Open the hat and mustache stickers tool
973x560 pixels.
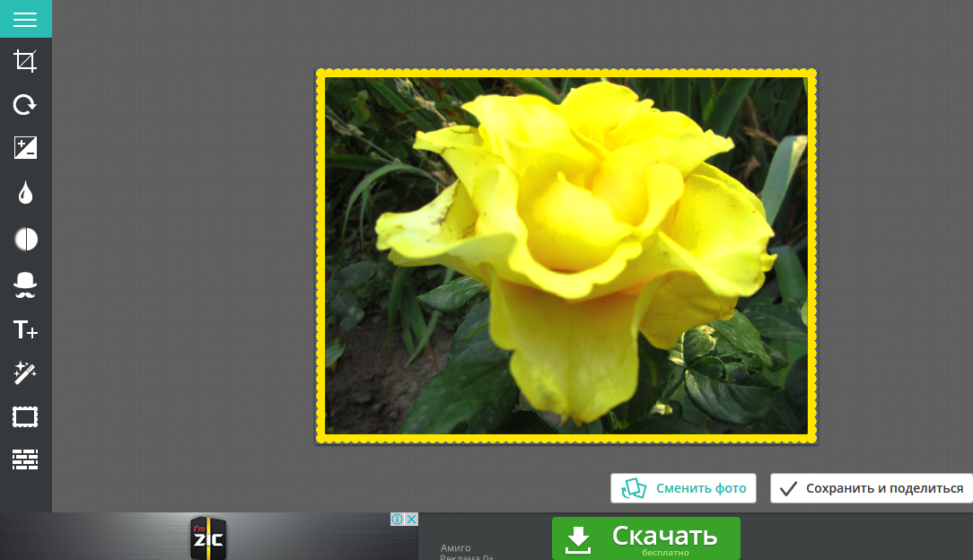click(25, 284)
